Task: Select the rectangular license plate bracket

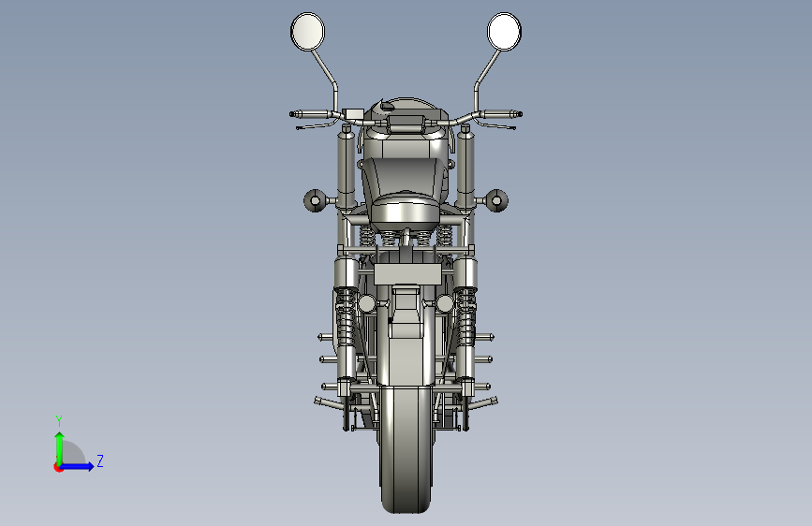Action: tap(407, 274)
